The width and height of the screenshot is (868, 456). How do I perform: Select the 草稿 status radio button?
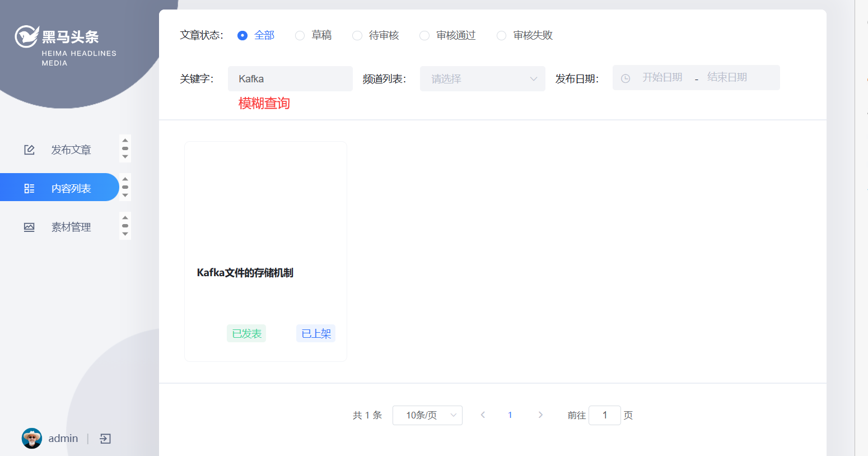coord(300,35)
